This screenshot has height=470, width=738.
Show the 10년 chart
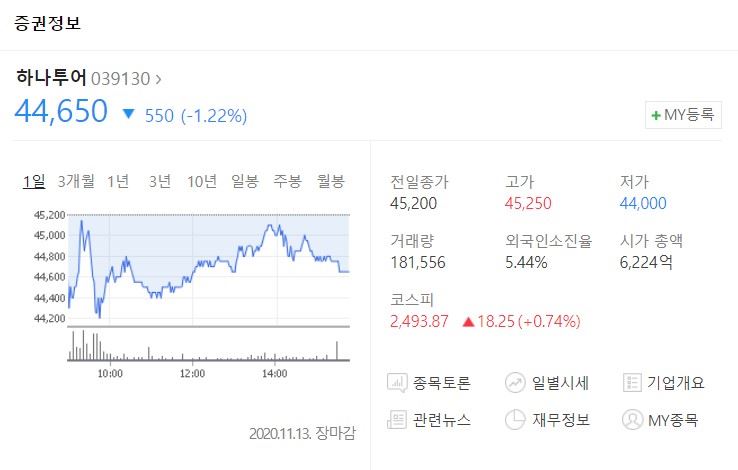point(202,181)
